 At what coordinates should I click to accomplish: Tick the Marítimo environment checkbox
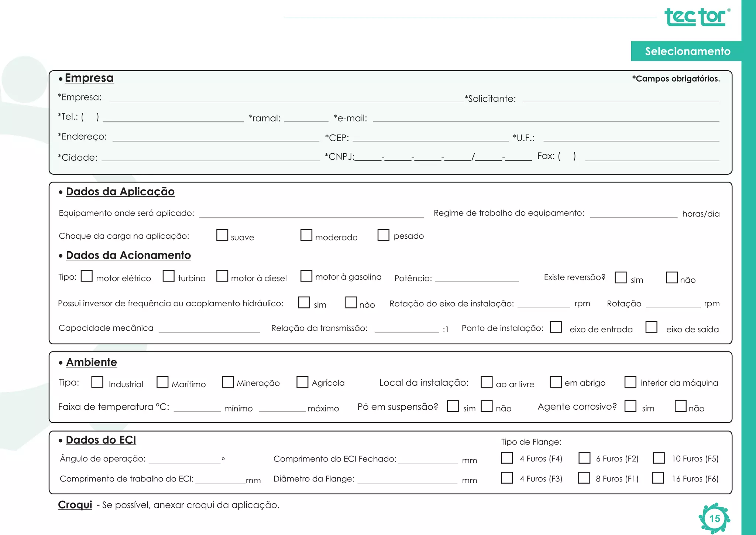162,382
